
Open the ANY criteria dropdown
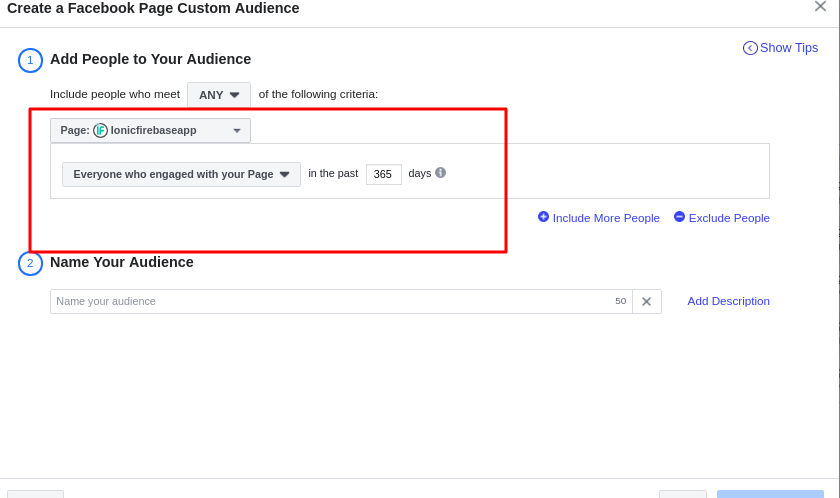click(219, 95)
